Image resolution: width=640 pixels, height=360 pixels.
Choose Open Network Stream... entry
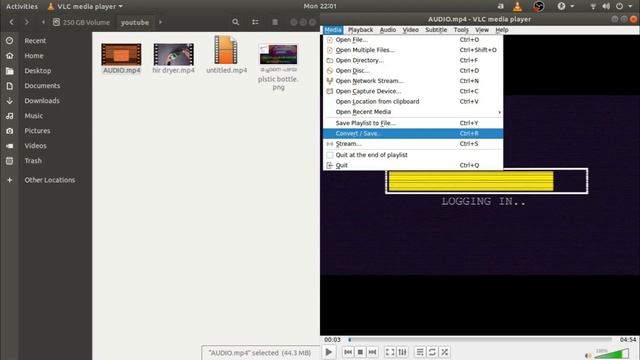coord(413,81)
